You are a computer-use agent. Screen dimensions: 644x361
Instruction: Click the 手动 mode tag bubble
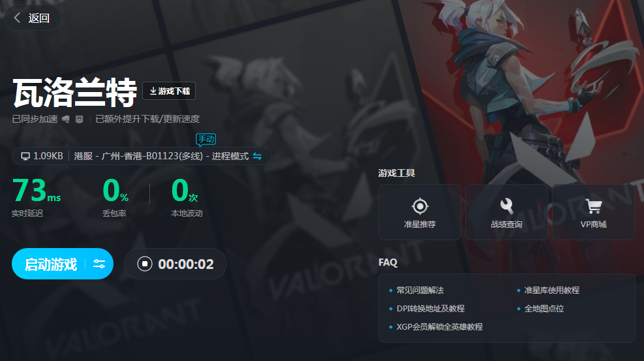click(206, 140)
